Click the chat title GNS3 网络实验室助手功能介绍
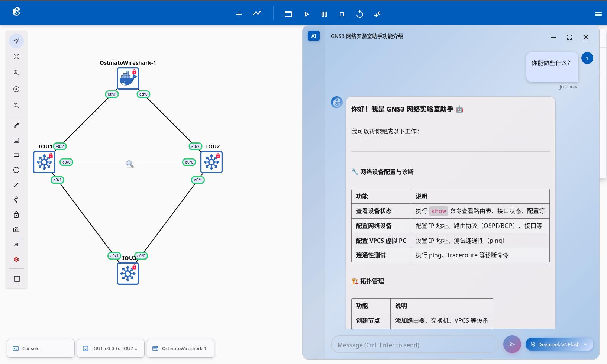Image resolution: width=607 pixels, height=364 pixels. [367, 36]
